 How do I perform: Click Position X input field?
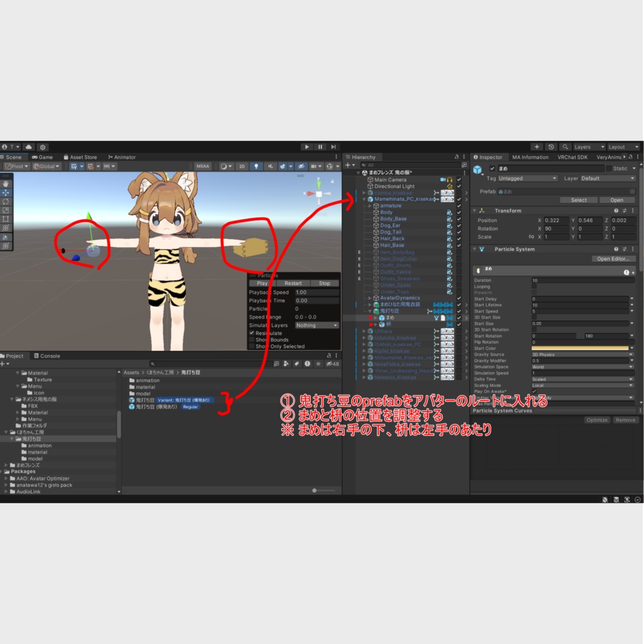click(556, 221)
